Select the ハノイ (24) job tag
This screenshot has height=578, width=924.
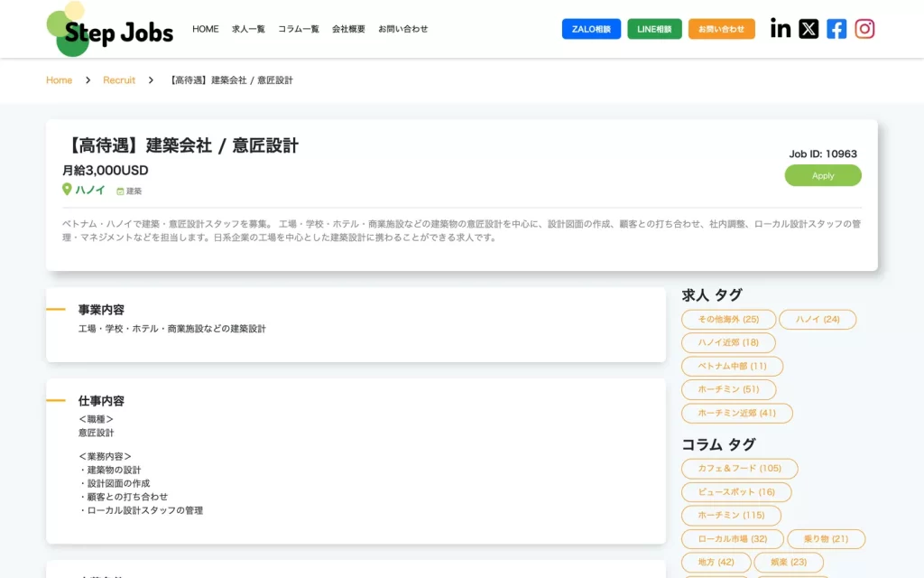point(818,319)
